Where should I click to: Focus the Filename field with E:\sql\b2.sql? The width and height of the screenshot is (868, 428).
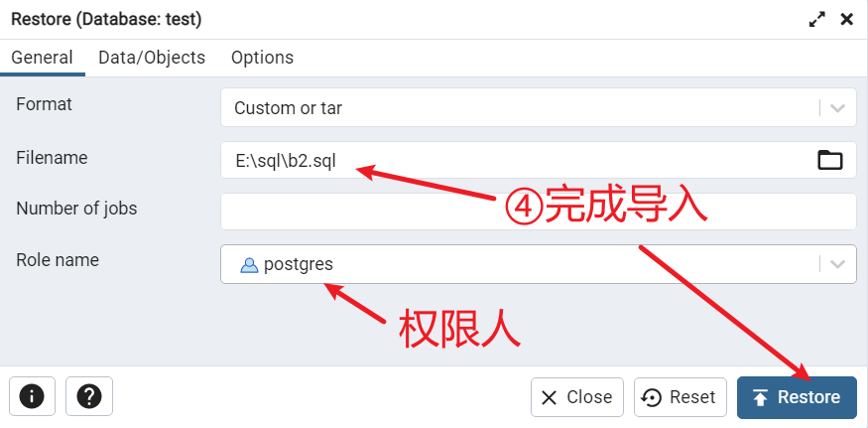[x=538, y=160]
